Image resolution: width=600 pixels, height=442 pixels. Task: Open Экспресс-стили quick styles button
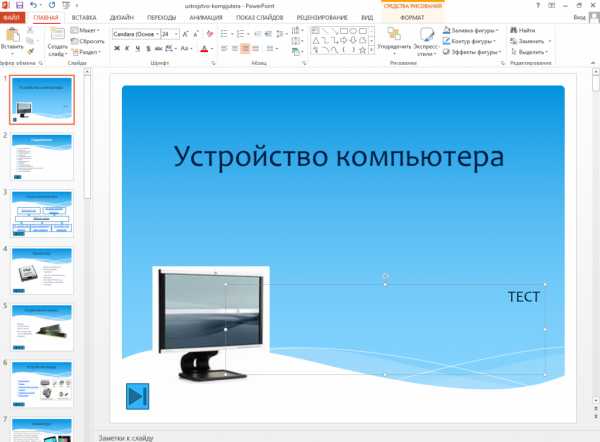426,42
